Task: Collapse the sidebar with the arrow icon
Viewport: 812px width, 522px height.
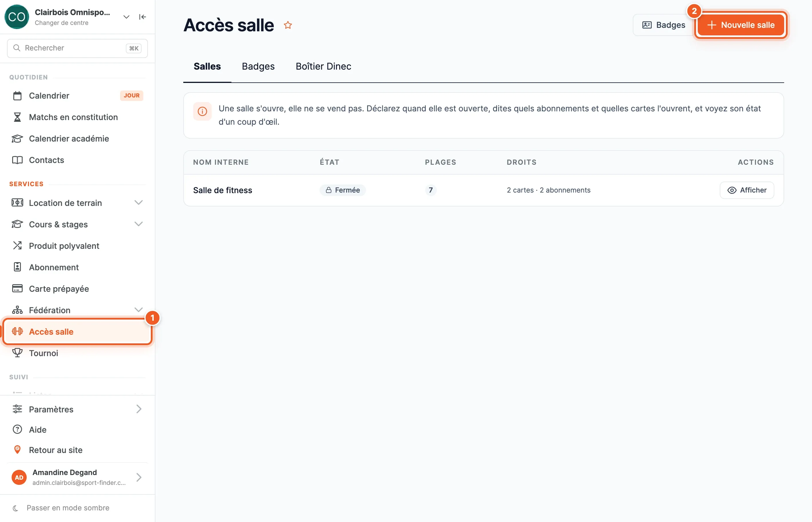Action: point(143,17)
